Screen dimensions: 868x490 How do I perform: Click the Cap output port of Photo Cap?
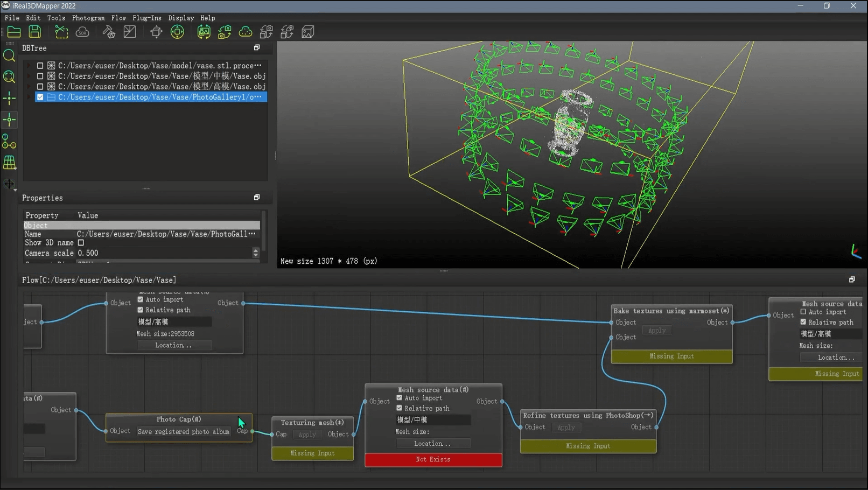pos(251,431)
